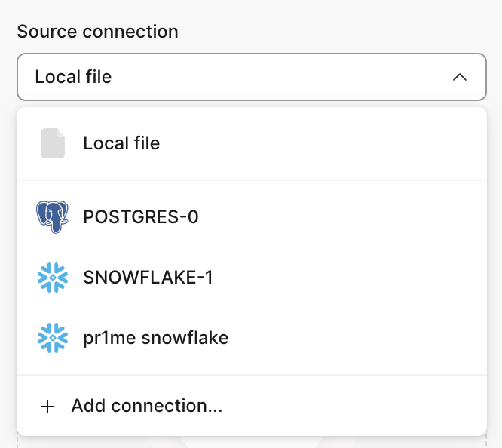This screenshot has height=448, width=502.
Task: Click the selected "Local file" value in the field
Action: point(73,77)
